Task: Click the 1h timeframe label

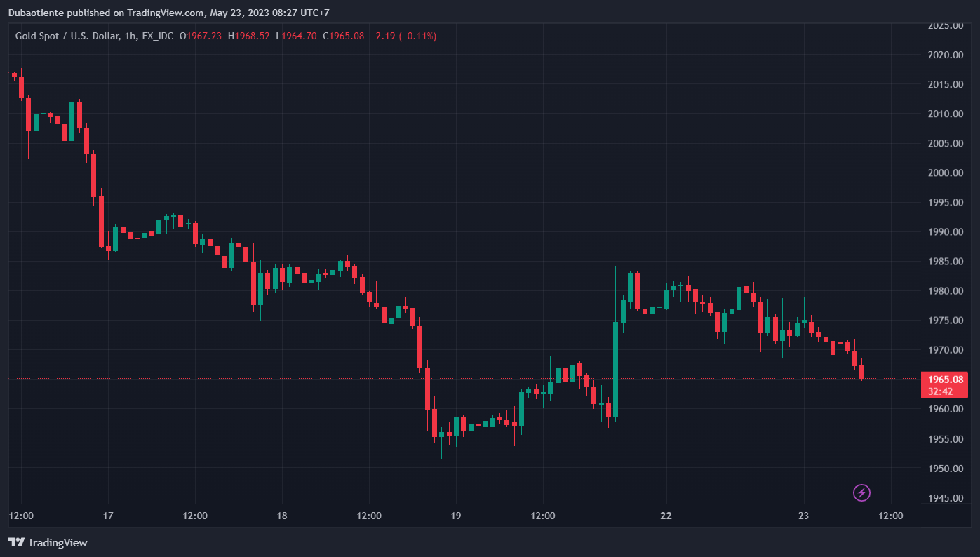Action: (130, 36)
